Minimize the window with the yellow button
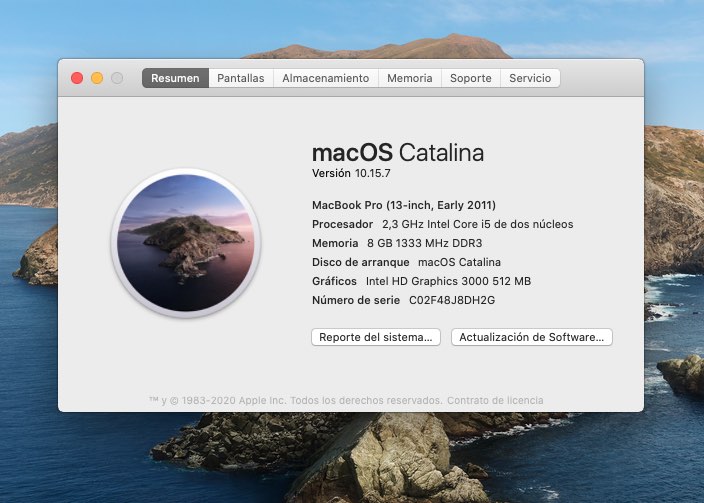The width and height of the screenshot is (704, 503). coord(97,78)
